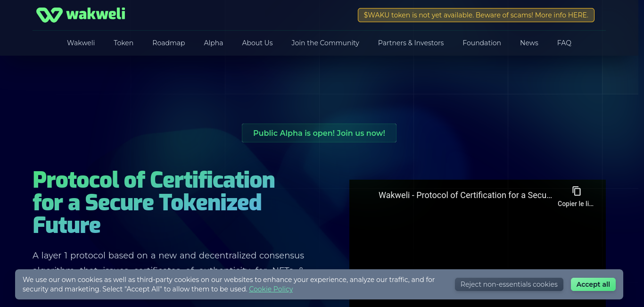
Task: Open the Alpha navigation link
Action: tap(214, 43)
